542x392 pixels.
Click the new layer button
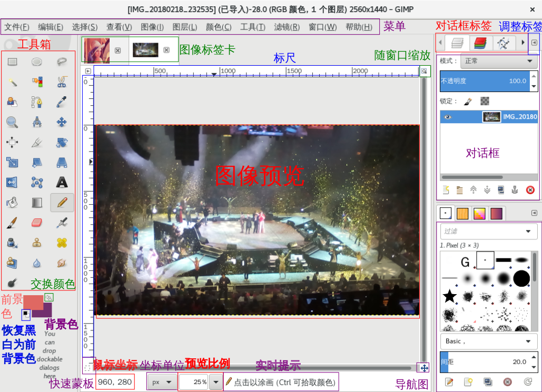click(446, 190)
